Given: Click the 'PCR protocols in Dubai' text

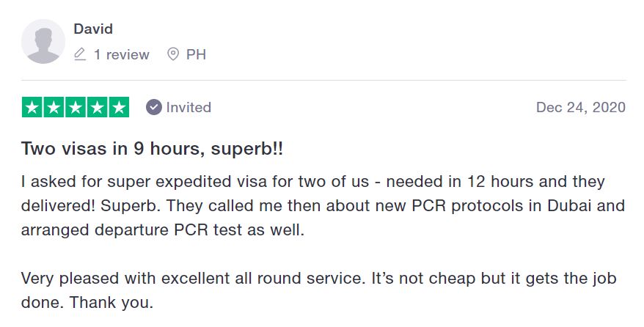Looking at the screenshot, I should pos(497,205).
